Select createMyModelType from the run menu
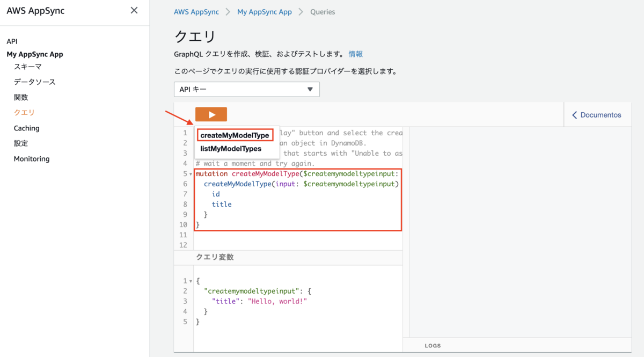This screenshot has width=644, height=357. (235, 135)
